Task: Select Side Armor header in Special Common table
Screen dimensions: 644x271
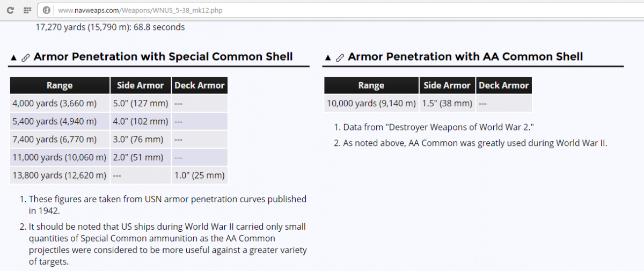Action: [141, 85]
